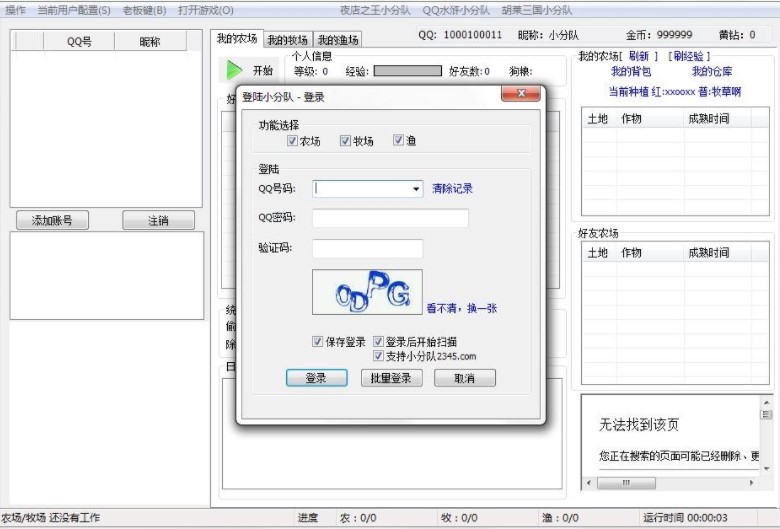
Task: Toggle the 渔 function checkbox
Action: [x=398, y=140]
